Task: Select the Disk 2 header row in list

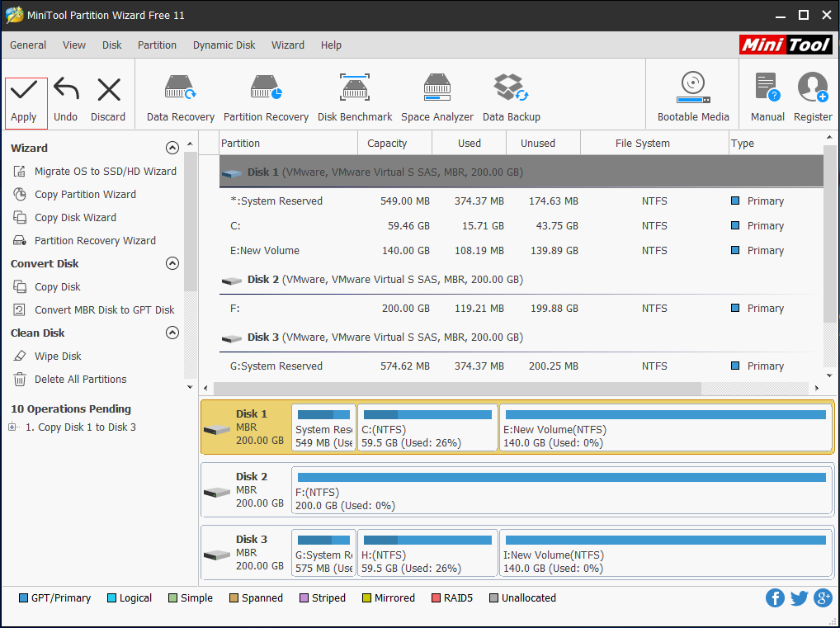Action: tap(521, 279)
